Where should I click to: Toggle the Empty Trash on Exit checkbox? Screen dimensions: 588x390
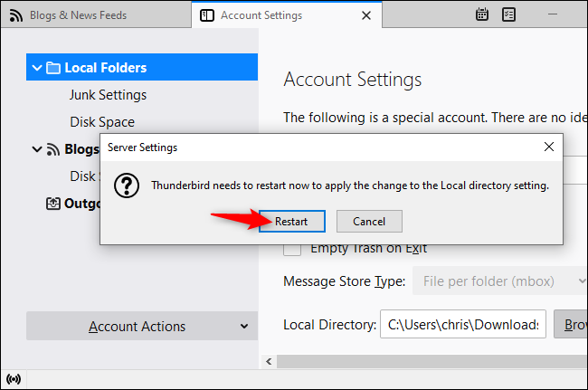tap(292, 248)
